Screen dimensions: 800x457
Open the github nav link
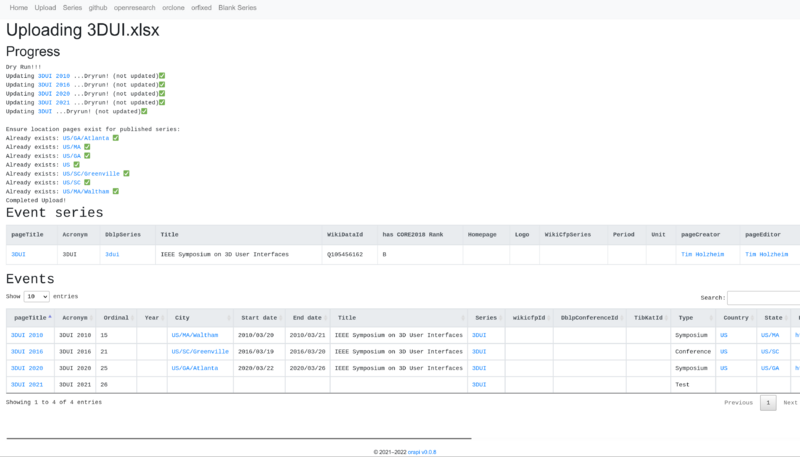[97, 8]
